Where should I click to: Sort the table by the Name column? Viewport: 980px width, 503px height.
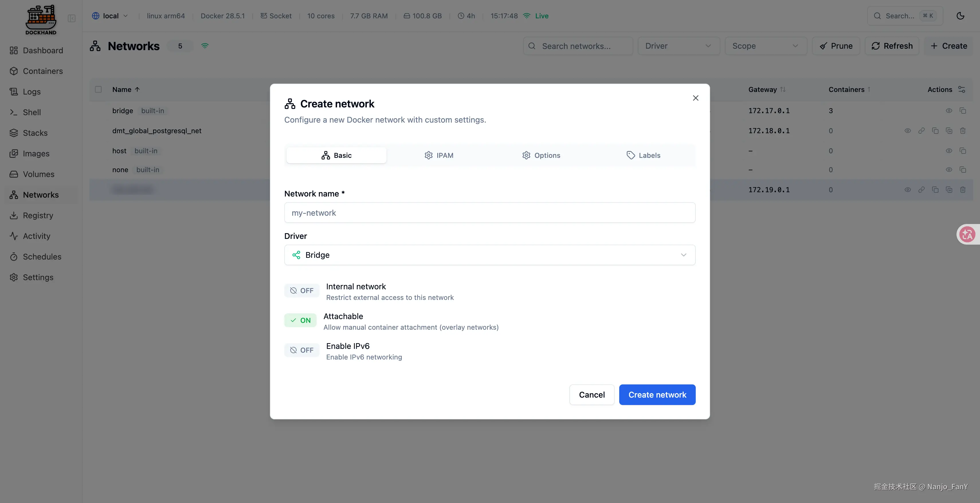[x=126, y=89]
